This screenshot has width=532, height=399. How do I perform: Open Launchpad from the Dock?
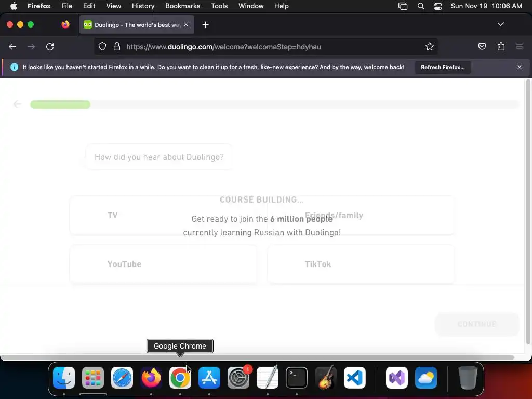point(93,378)
